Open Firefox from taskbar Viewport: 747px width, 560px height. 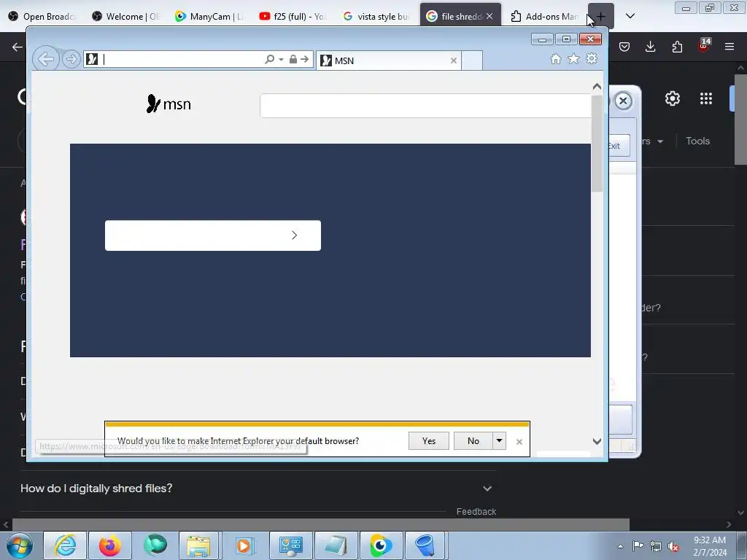pyautogui.click(x=110, y=545)
